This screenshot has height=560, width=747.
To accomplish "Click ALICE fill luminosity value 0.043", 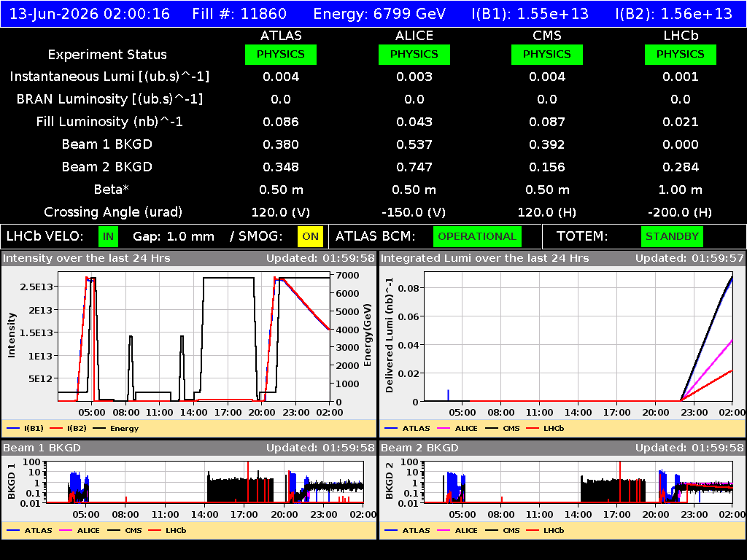I will point(414,122).
